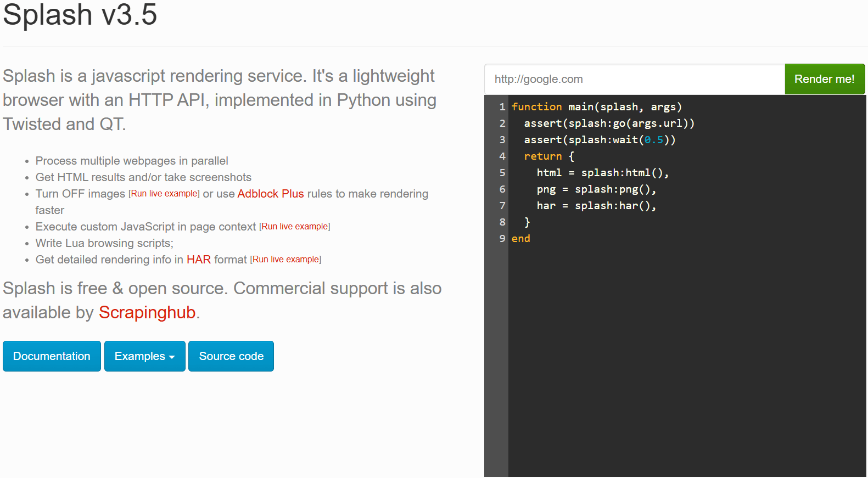Run live example for custom JavaScript execution
Screen dimensions: 868x478
(x=295, y=227)
